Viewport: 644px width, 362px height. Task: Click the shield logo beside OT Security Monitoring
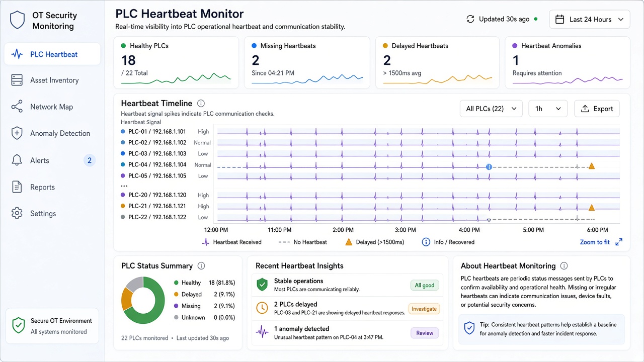tap(17, 20)
